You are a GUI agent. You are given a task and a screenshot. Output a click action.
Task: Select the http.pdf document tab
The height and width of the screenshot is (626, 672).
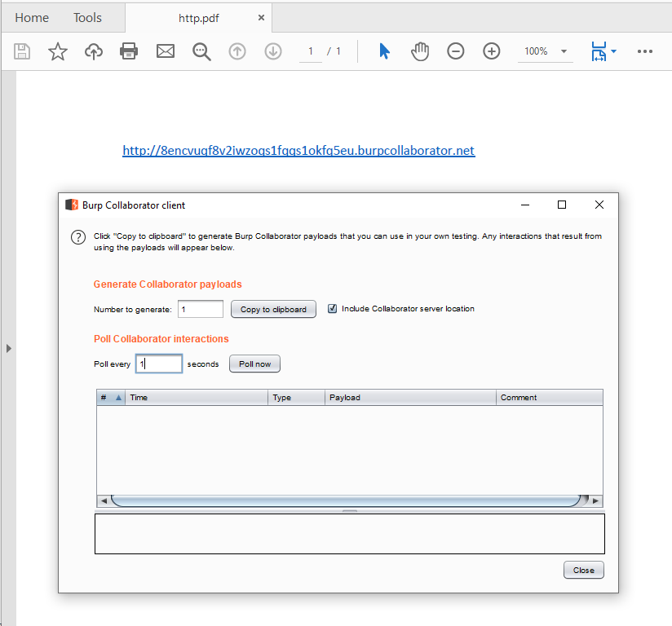point(198,18)
